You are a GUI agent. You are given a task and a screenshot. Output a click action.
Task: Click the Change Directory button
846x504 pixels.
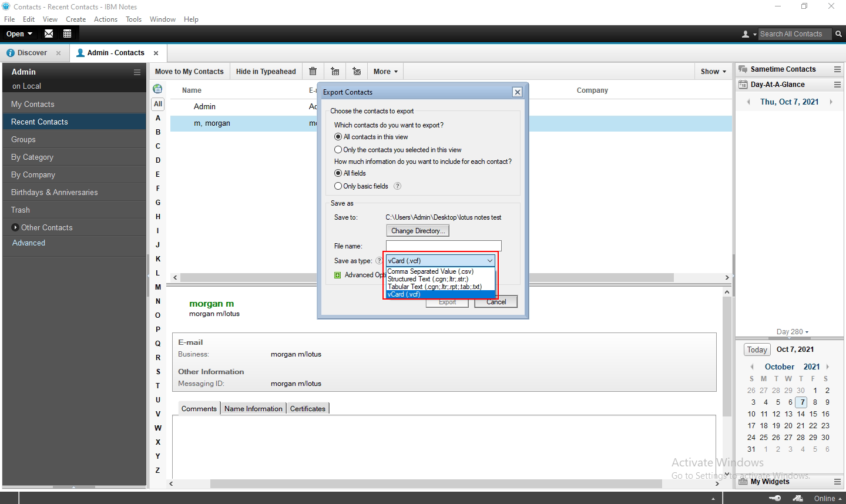click(x=418, y=231)
